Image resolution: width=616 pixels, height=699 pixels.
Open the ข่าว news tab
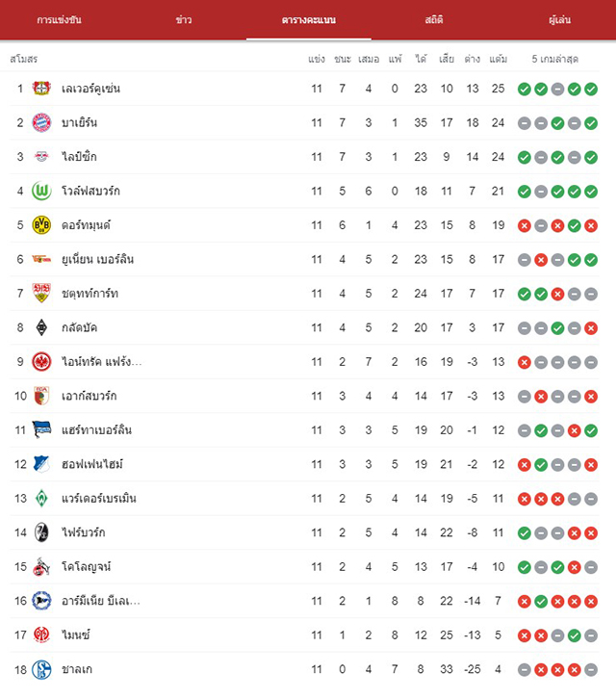pyautogui.click(x=184, y=19)
